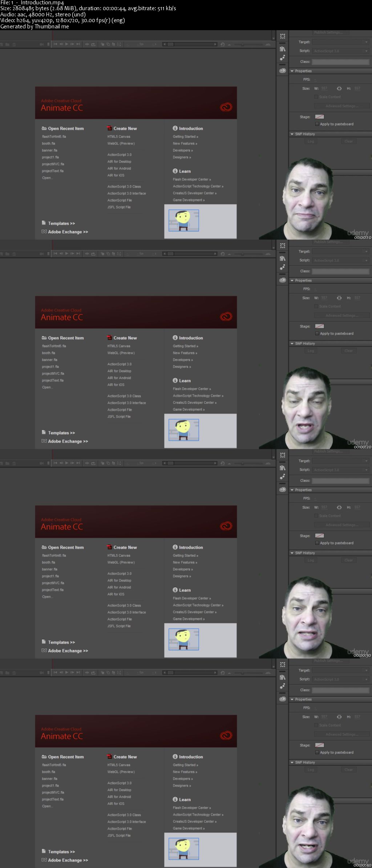Click the Transform dock icon in 00:00:30 frame
The width and height of the screenshot is (372, 868).
click(x=283, y=455)
